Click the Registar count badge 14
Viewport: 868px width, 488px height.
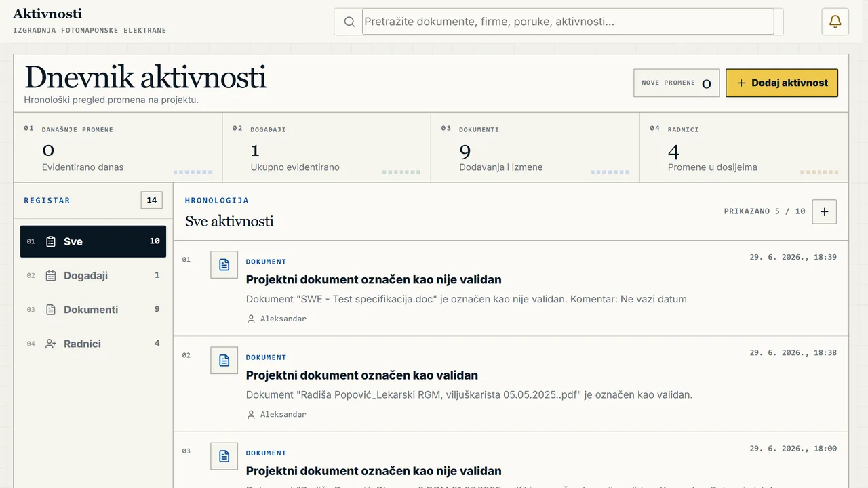152,200
